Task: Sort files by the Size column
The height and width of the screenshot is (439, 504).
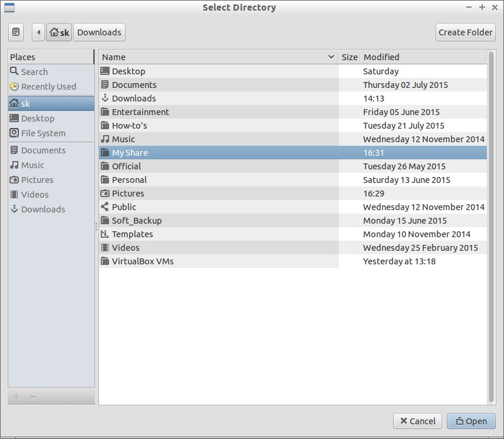Action: tap(350, 57)
